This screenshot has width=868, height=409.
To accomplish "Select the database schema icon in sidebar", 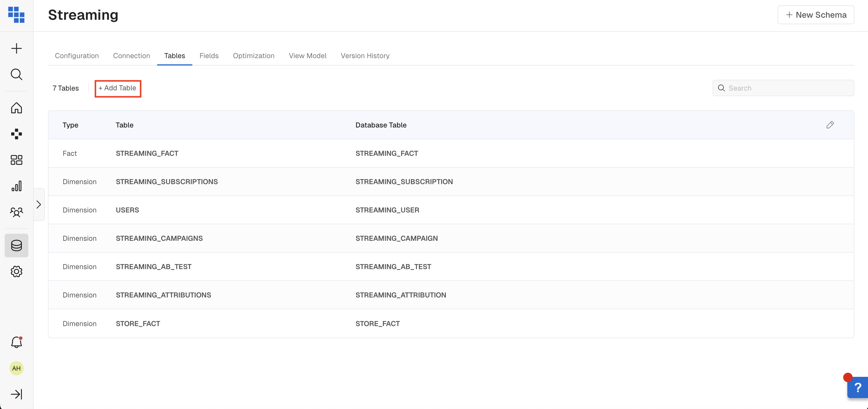I will (16, 246).
